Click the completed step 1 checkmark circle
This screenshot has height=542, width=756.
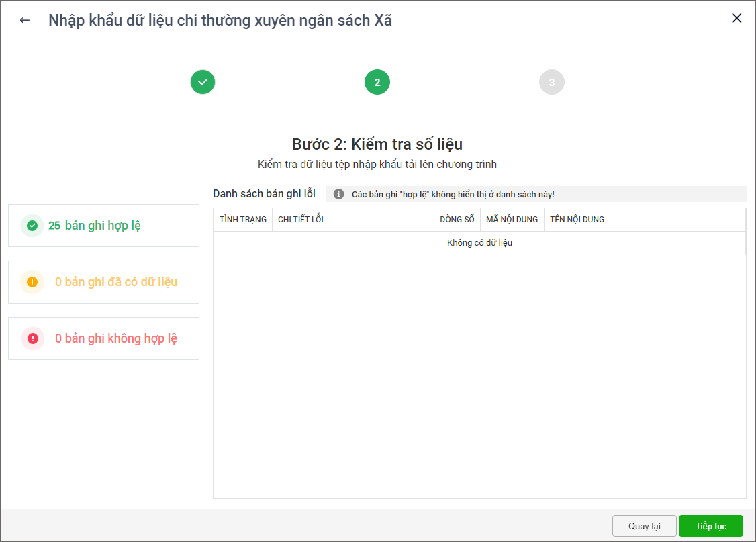click(203, 82)
